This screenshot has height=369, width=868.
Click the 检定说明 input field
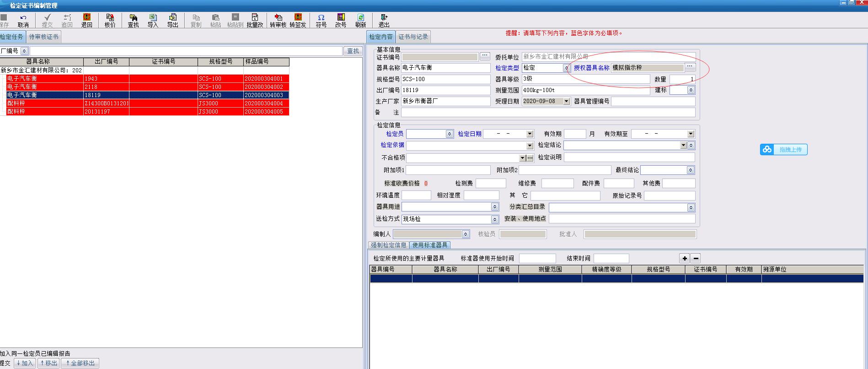click(629, 157)
